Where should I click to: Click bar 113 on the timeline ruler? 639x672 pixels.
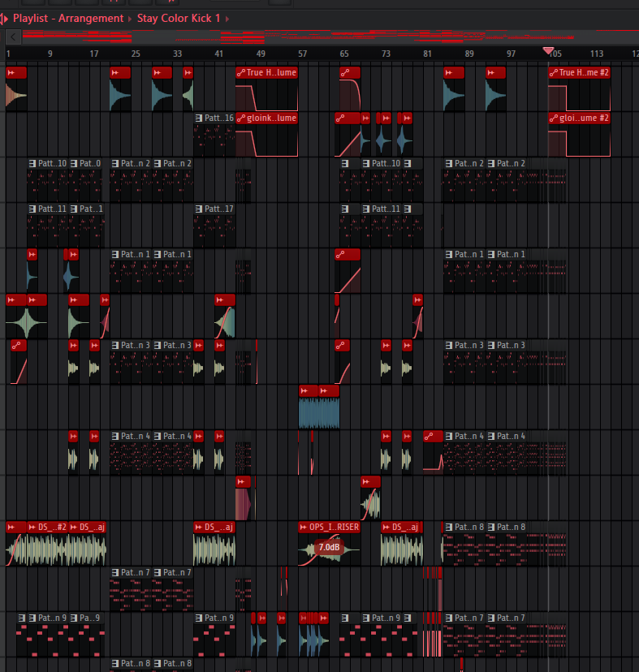(x=597, y=54)
